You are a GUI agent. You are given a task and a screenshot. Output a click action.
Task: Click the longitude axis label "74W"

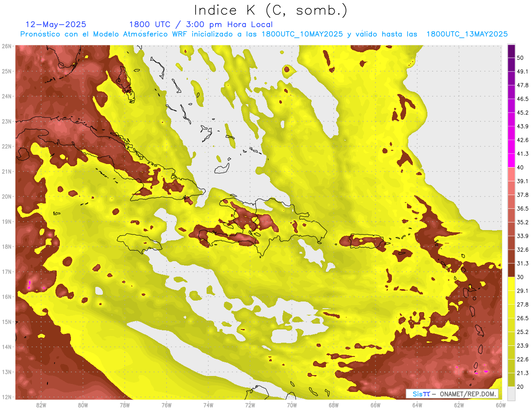pos(208,405)
